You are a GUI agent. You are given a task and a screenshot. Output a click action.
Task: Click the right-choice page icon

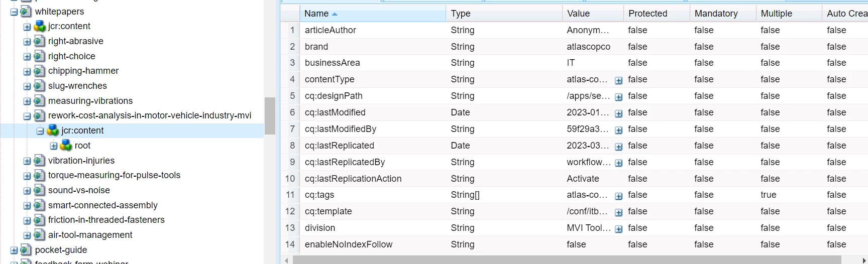pos(39,56)
